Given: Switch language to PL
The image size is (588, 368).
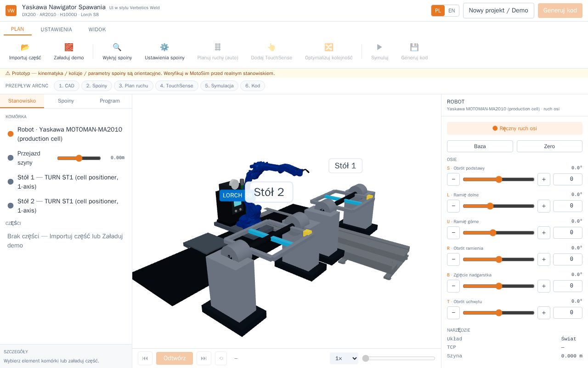Looking at the screenshot, I should [438, 11].
